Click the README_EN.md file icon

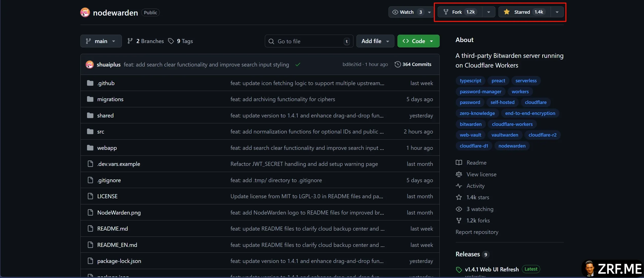pos(90,245)
